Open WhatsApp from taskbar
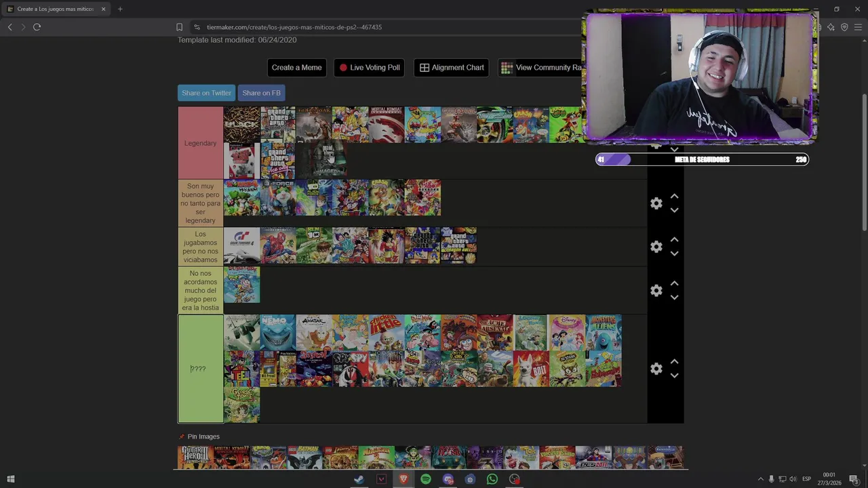The width and height of the screenshot is (868, 488). click(492, 479)
